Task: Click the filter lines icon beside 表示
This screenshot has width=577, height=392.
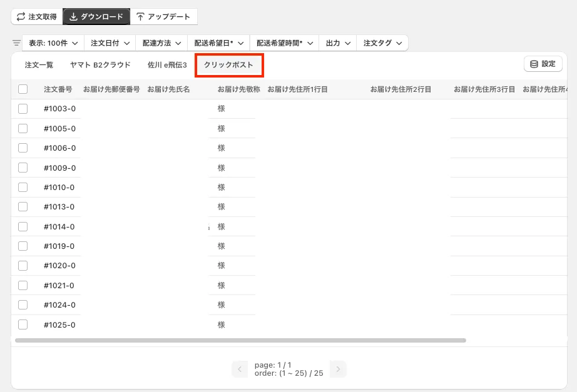Action: click(16, 43)
